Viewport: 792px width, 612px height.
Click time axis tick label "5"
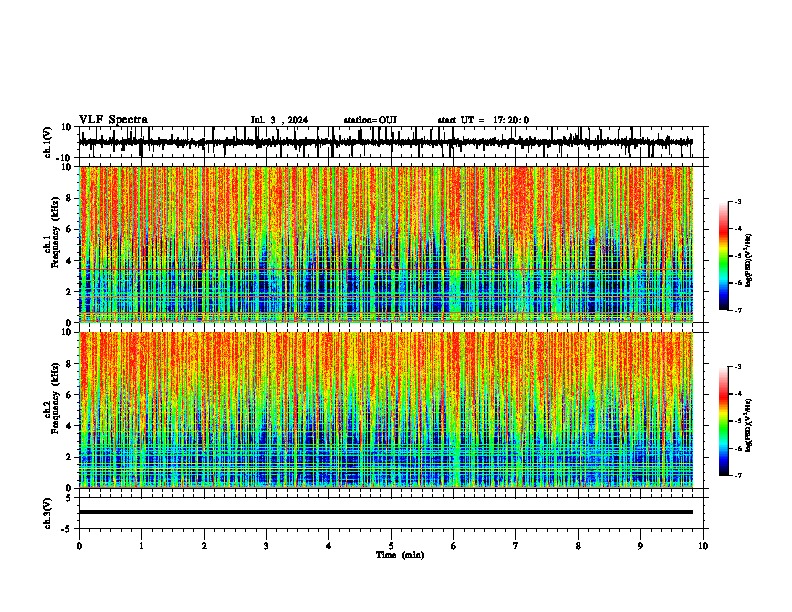pyautogui.click(x=391, y=546)
